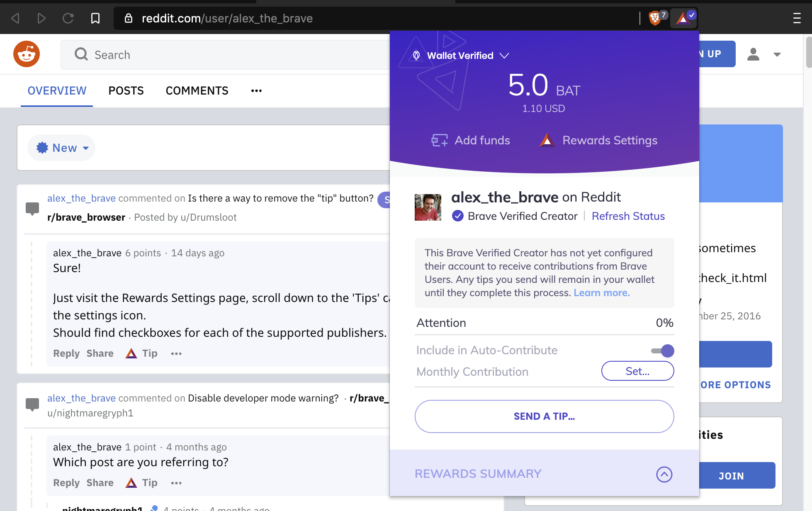Collapse Rewards Summary with chevron

point(664,474)
